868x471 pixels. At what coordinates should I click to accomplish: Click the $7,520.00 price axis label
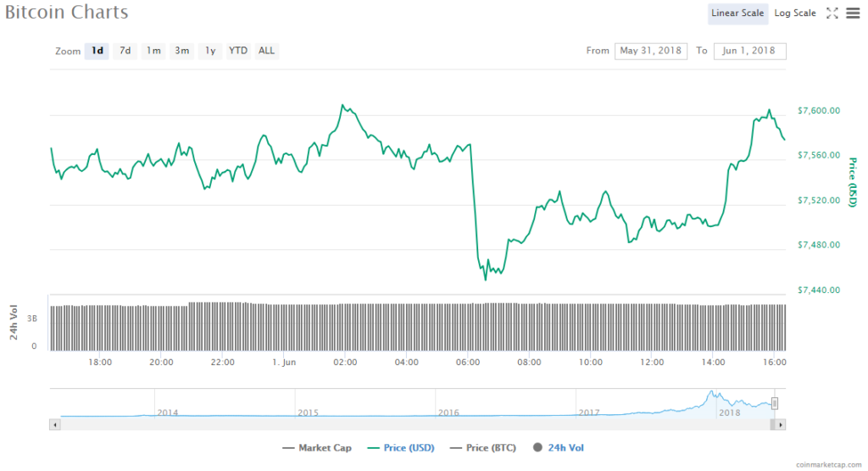[x=818, y=201]
